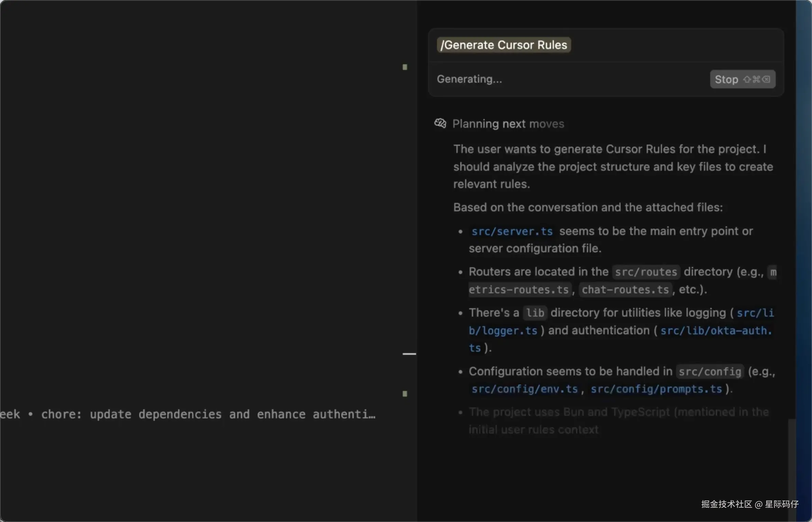The height and width of the screenshot is (522, 812).
Task: Collapse the Planning next moves section
Action: click(508, 124)
